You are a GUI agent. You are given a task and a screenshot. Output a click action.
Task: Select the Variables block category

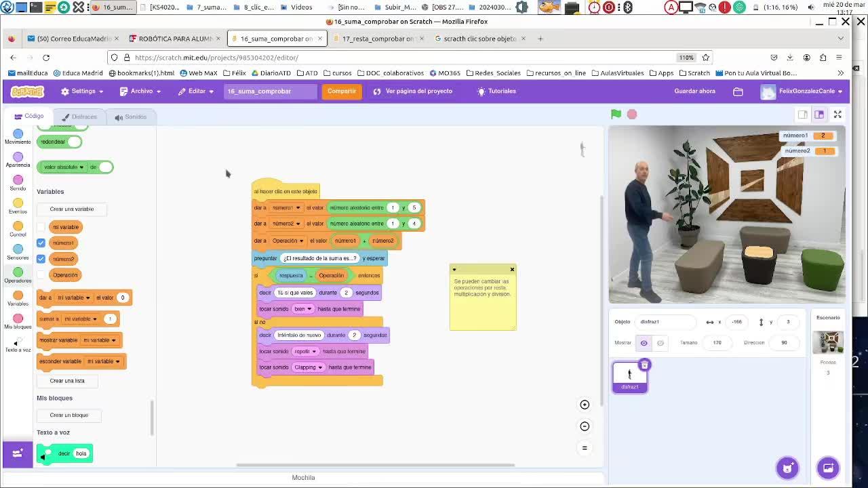(18, 298)
